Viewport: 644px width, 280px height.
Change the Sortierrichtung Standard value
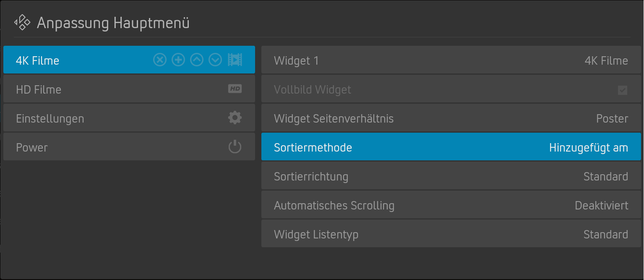605,176
